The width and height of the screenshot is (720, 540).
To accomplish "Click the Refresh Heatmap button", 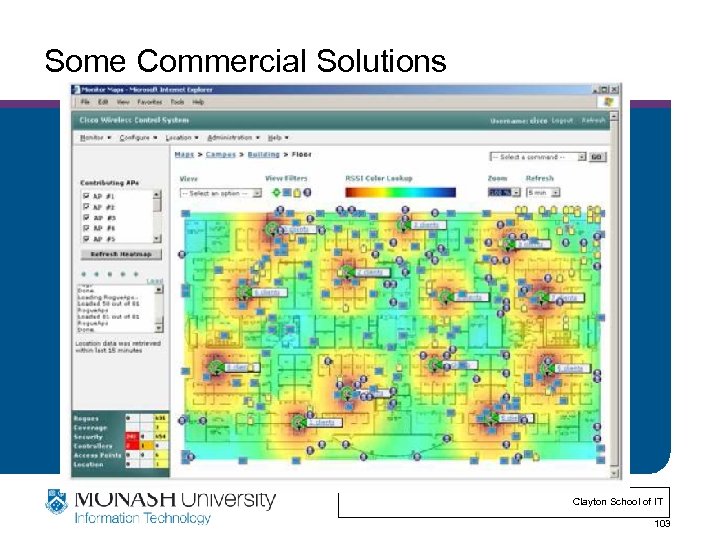I will tap(121, 254).
